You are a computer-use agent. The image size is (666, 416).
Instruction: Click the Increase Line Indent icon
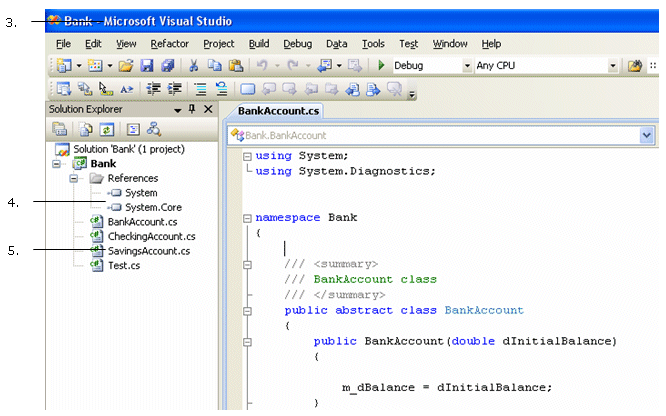175,89
